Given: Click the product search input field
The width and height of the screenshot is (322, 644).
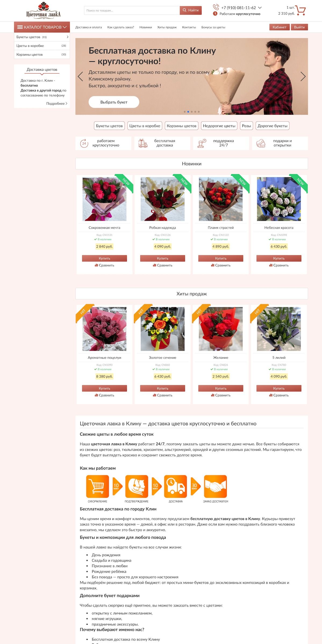Looking at the screenshot, I should pyautogui.click(x=132, y=10).
